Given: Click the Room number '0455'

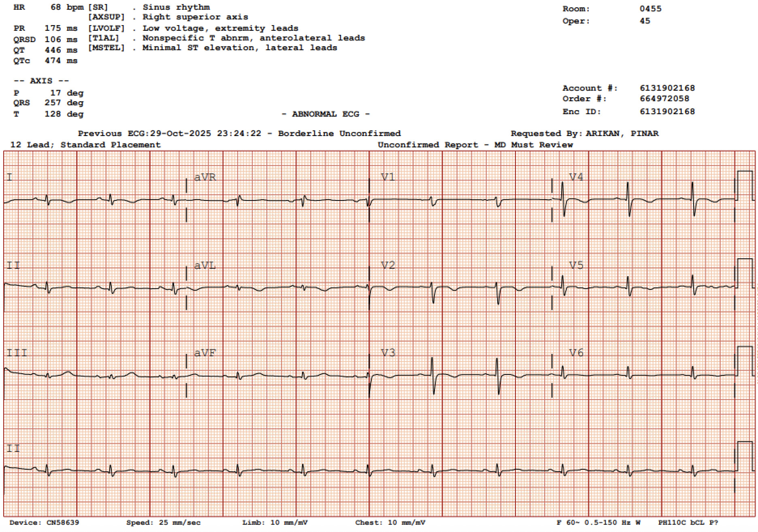Looking at the screenshot, I should pyautogui.click(x=651, y=9).
